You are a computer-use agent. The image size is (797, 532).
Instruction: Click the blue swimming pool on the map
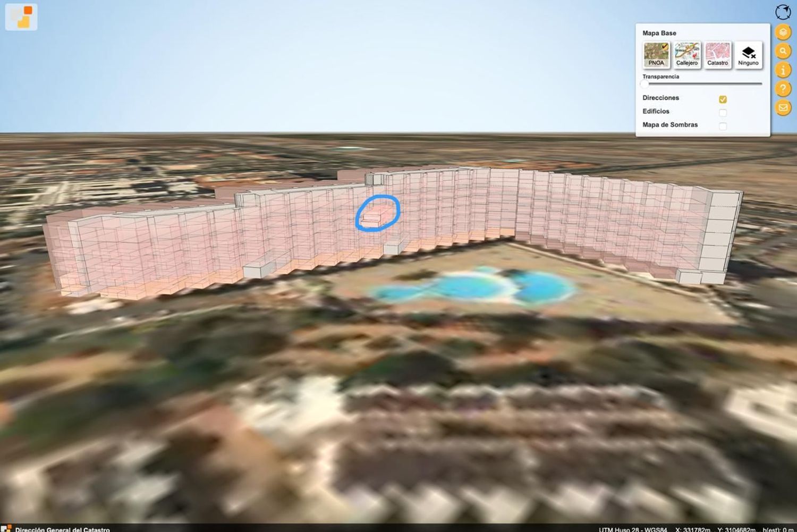tap(473, 287)
